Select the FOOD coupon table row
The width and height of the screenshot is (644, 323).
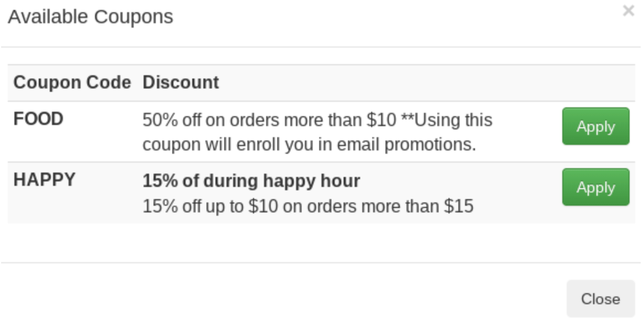pyautogui.click(x=276, y=129)
